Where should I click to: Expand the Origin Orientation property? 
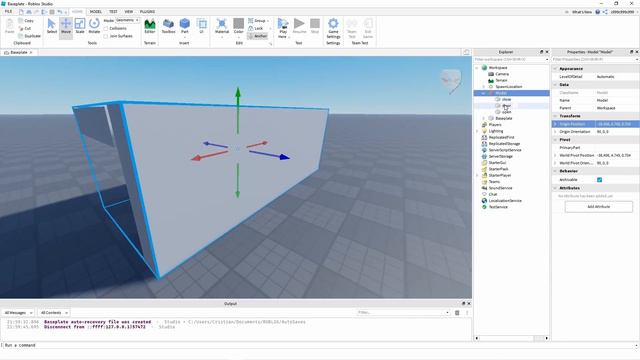(555, 132)
